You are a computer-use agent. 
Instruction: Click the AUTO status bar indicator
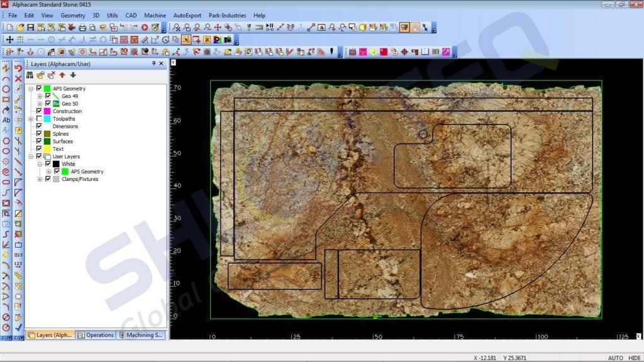click(x=615, y=358)
